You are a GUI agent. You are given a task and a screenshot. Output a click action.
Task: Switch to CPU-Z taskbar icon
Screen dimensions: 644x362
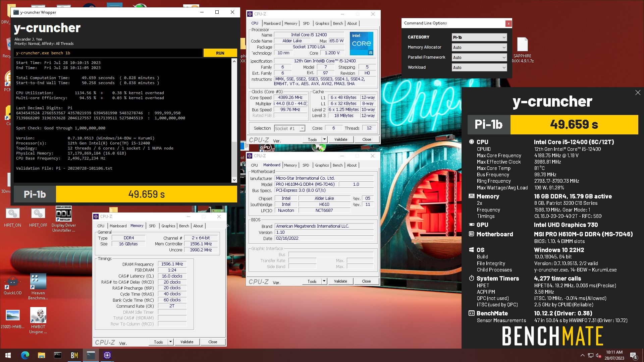[x=107, y=355]
